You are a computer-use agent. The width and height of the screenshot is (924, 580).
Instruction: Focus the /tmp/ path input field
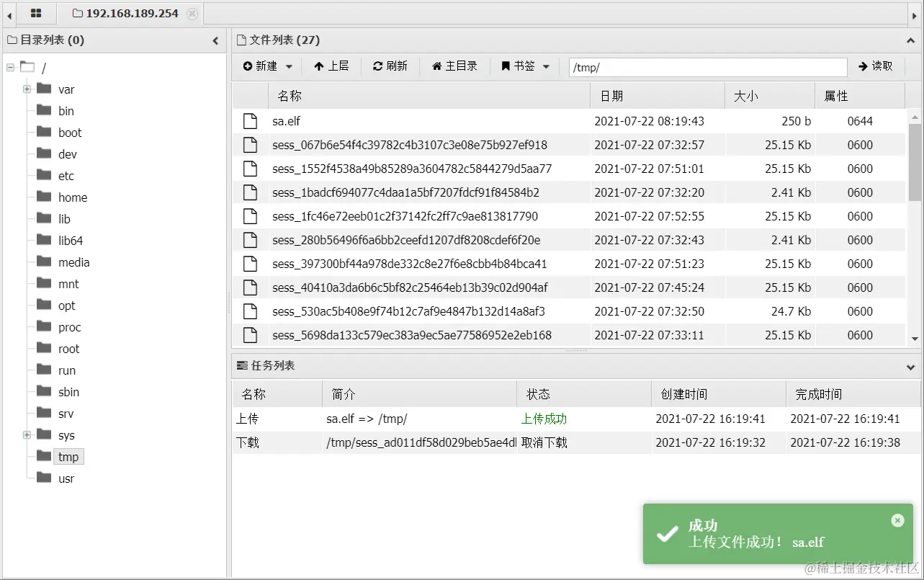click(x=708, y=67)
